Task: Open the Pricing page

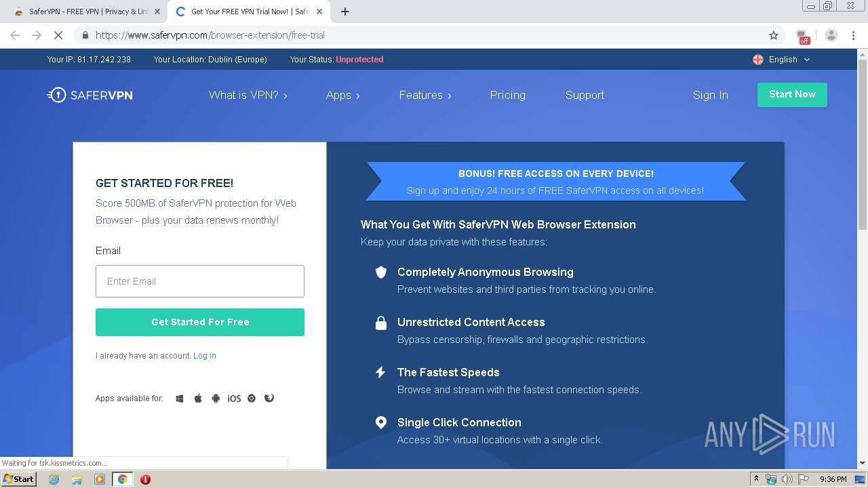Action: pyautogui.click(x=508, y=96)
